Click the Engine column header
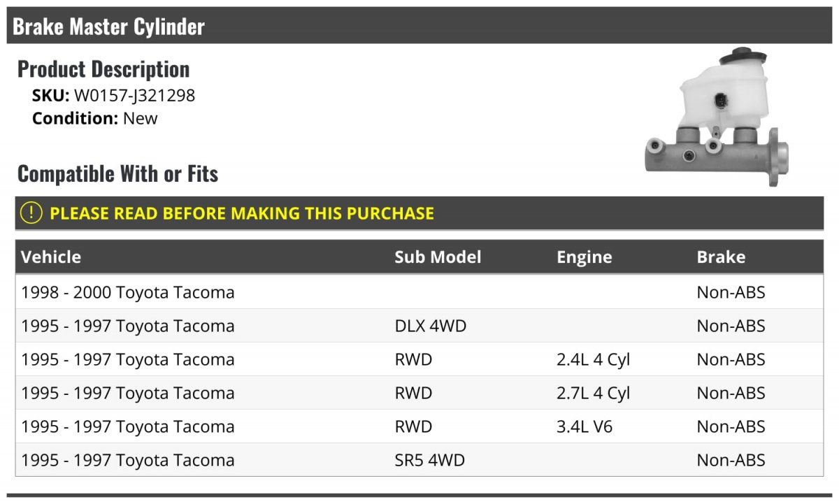The height and width of the screenshot is (504, 839). [x=585, y=257]
